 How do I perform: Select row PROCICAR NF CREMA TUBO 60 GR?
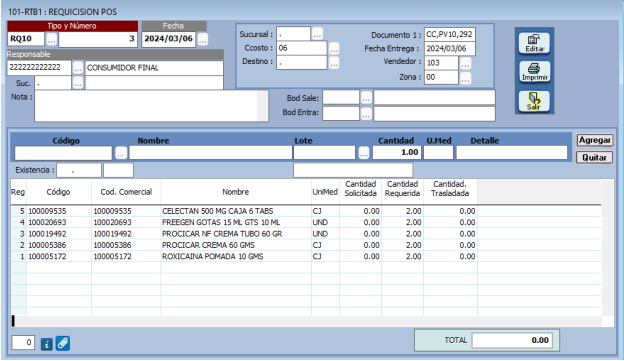tap(306, 234)
